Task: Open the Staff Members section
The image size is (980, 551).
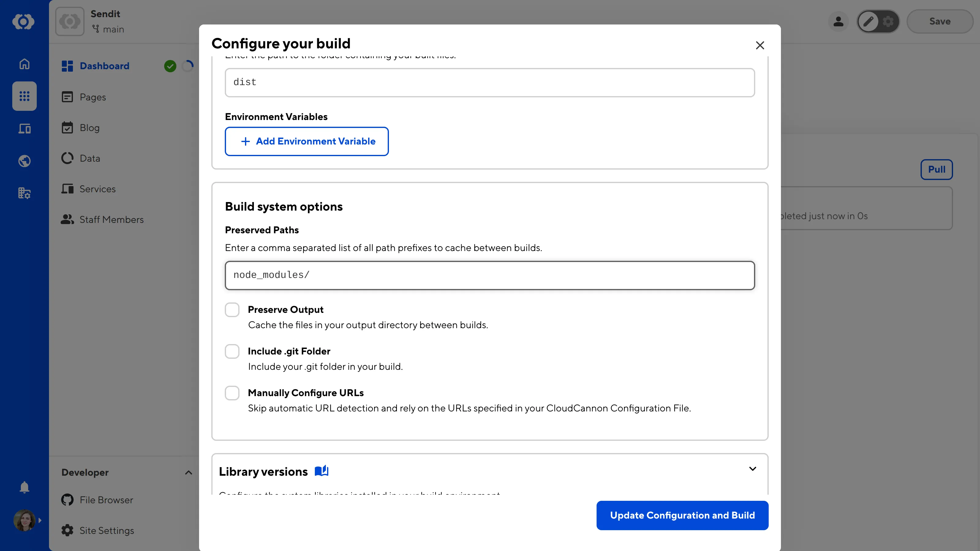Action: coord(111,219)
